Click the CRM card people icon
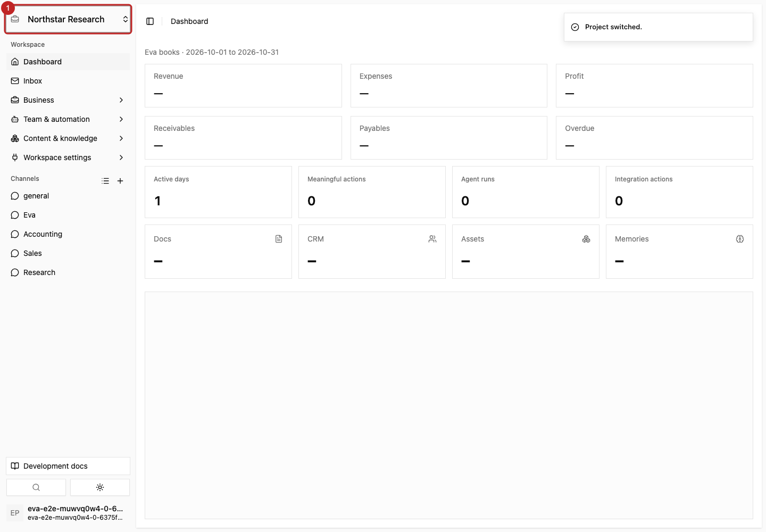Screen dimensions: 766x532 (x=432, y=239)
